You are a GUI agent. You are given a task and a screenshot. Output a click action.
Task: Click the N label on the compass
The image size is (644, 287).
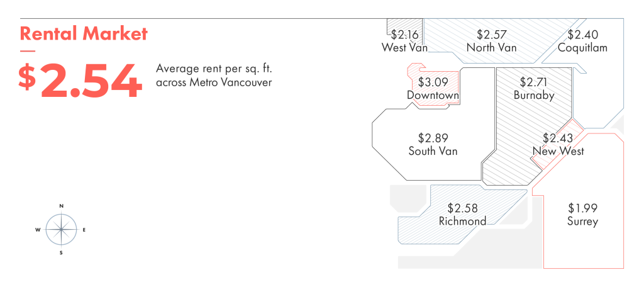point(61,206)
